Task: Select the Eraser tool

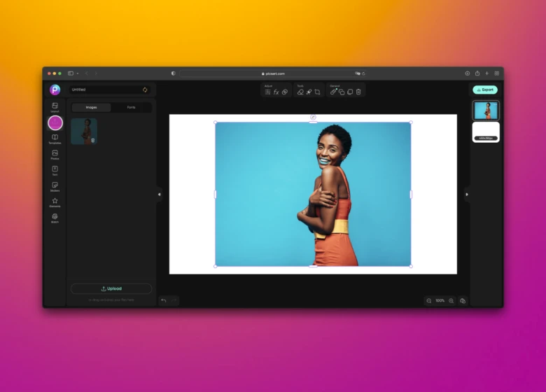Action: 300,92
